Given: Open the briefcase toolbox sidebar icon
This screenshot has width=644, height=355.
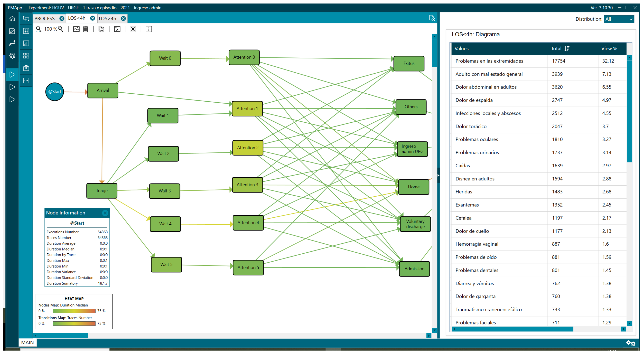Looking at the screenshot, I should (x=26, y=68).
